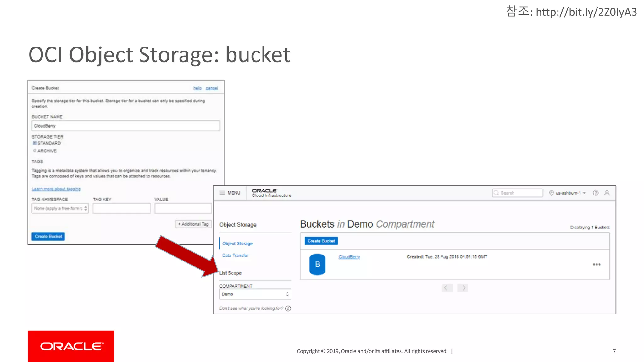Click the Oracle Cloud Infrastructure logo
The height and width of the screenshot is (362, 644).
coord(271,193)
